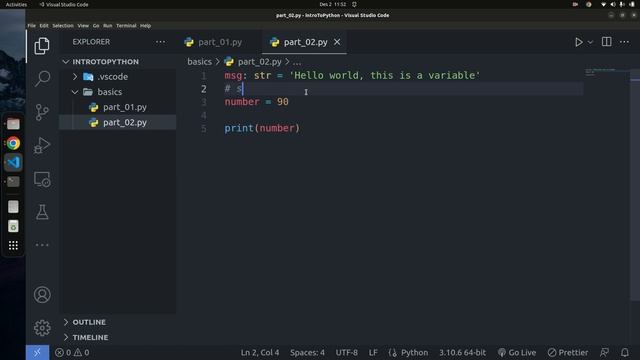Open the Explorer view in activity bar
This screenshot has width=640, height=360.
coord(42,46)
